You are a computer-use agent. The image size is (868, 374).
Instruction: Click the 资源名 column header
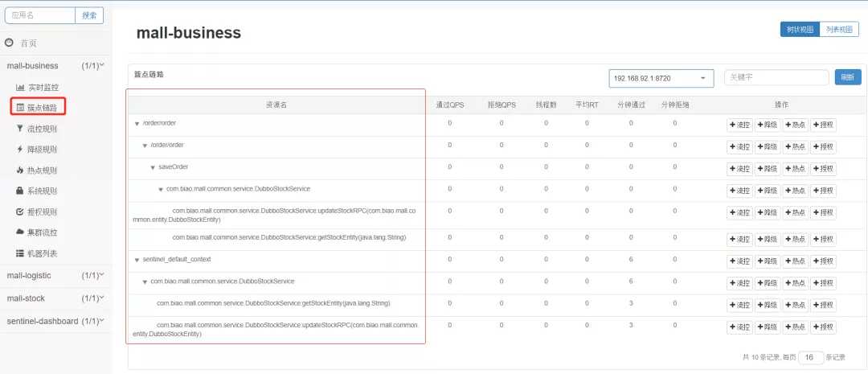click(276, 105)
